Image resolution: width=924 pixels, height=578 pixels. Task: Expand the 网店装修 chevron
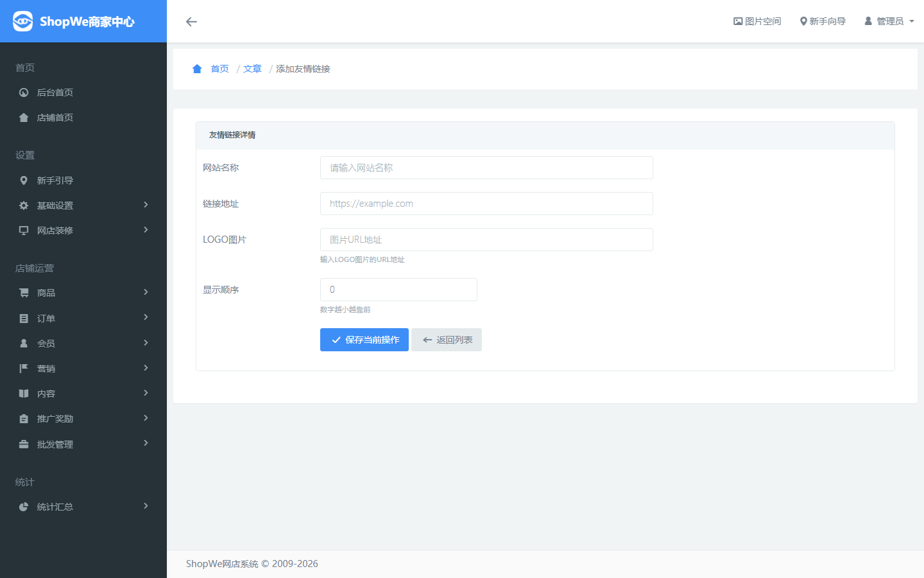146,230
